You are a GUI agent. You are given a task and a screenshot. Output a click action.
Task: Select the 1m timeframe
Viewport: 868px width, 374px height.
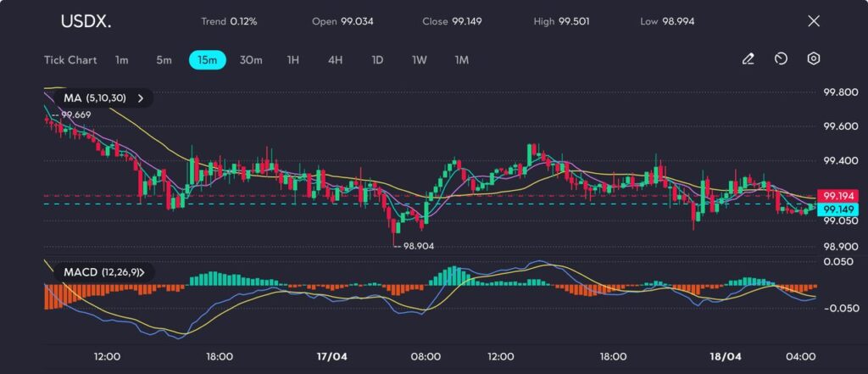122,60
